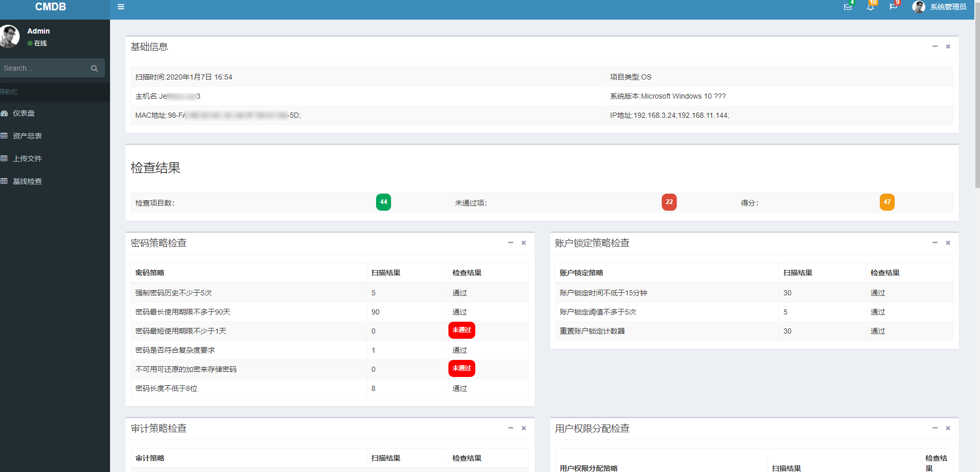Click the red 22 failed items badge
This screenshot has width=980, height=472.
click(x=669, y=202)
